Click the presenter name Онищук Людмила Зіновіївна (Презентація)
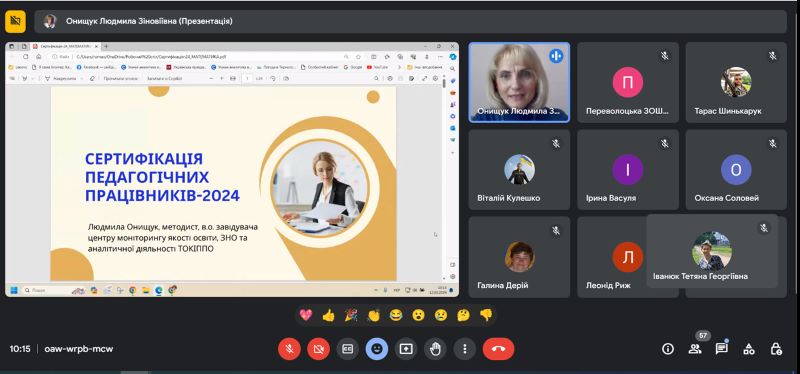The height and width of the screenshot is (374, 800). pos(149,21)
